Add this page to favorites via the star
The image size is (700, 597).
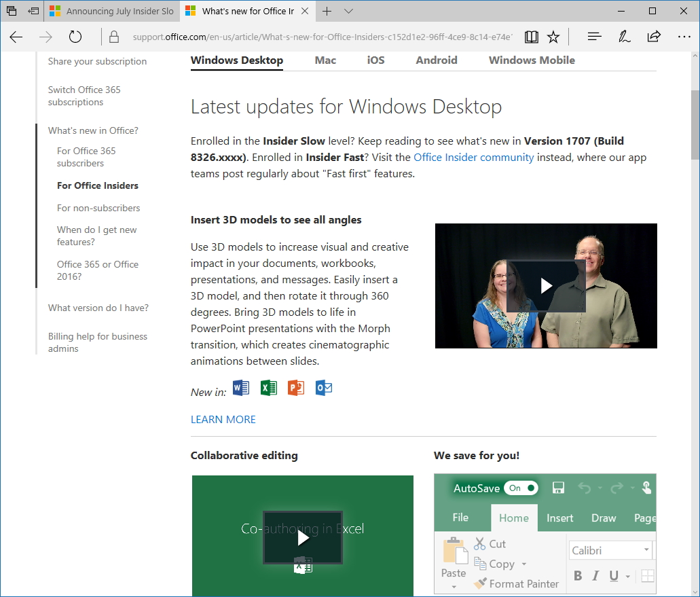coord(554,37)
